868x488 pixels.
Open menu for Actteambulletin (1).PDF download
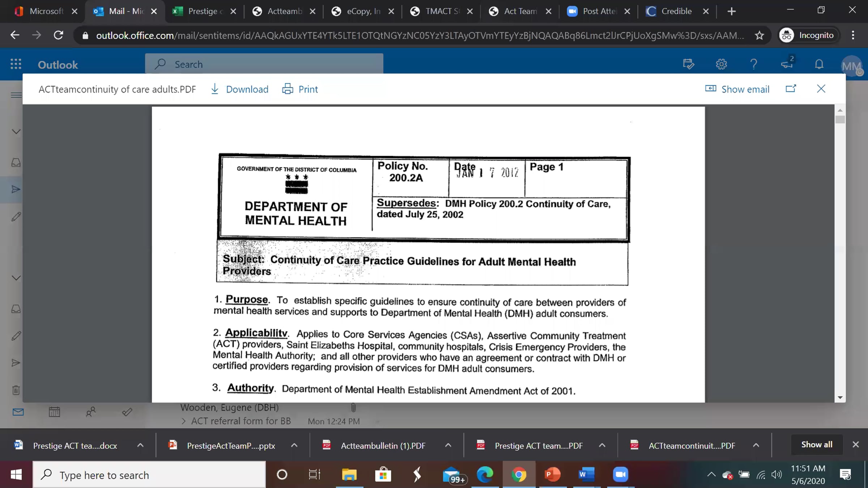(x=448, y=445)
